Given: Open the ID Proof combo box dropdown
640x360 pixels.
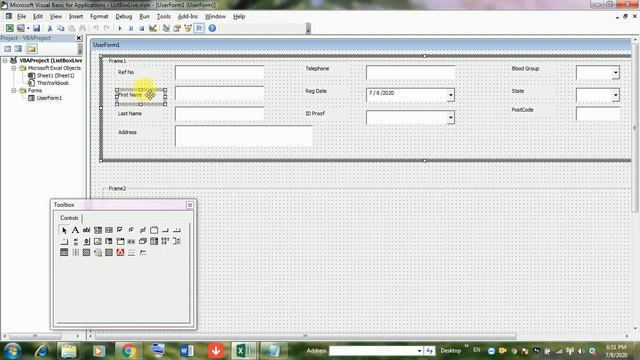Looking at the screenshot, I should pos(451,118).
